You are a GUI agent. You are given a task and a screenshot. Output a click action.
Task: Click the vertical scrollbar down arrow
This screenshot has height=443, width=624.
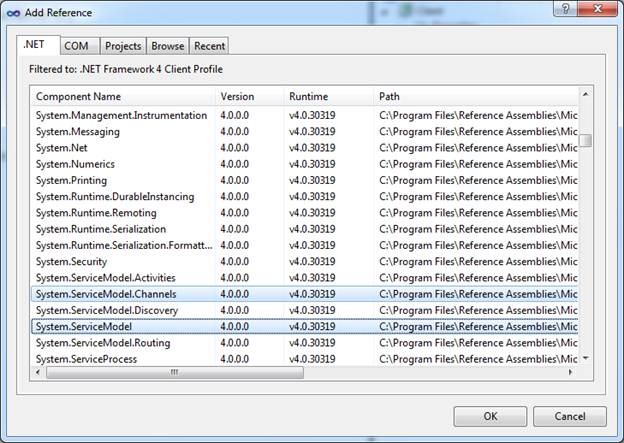pos(585,358)
